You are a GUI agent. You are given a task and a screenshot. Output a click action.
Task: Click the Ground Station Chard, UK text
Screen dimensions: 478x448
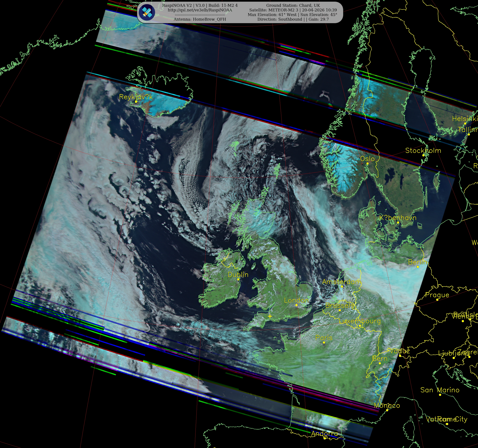(x=293, y=5)
